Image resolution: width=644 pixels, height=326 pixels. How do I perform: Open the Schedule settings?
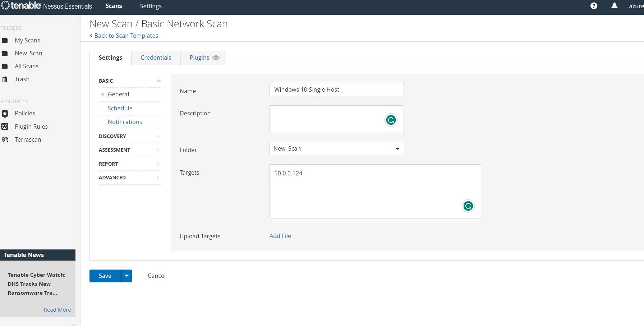click(120, 108)
